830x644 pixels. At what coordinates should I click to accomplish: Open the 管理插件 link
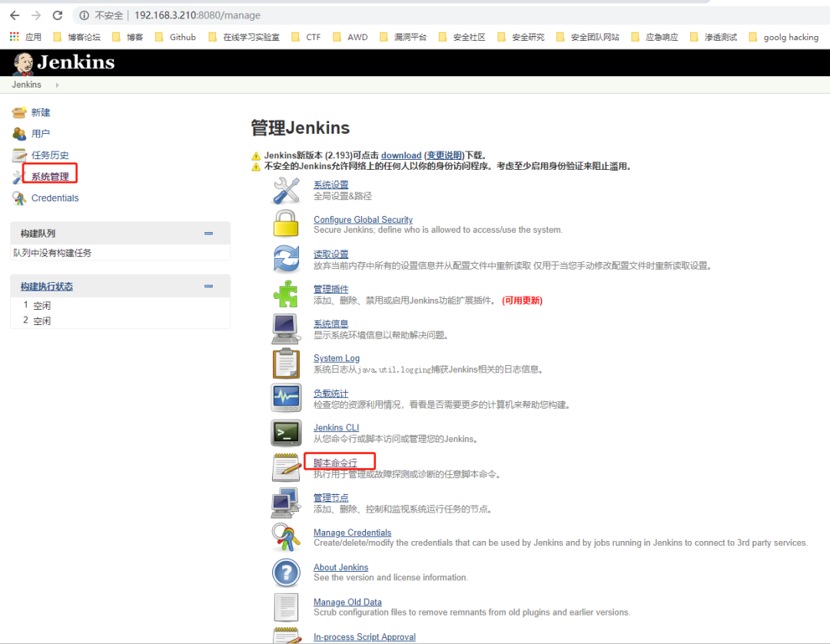[x=330, y=289]
